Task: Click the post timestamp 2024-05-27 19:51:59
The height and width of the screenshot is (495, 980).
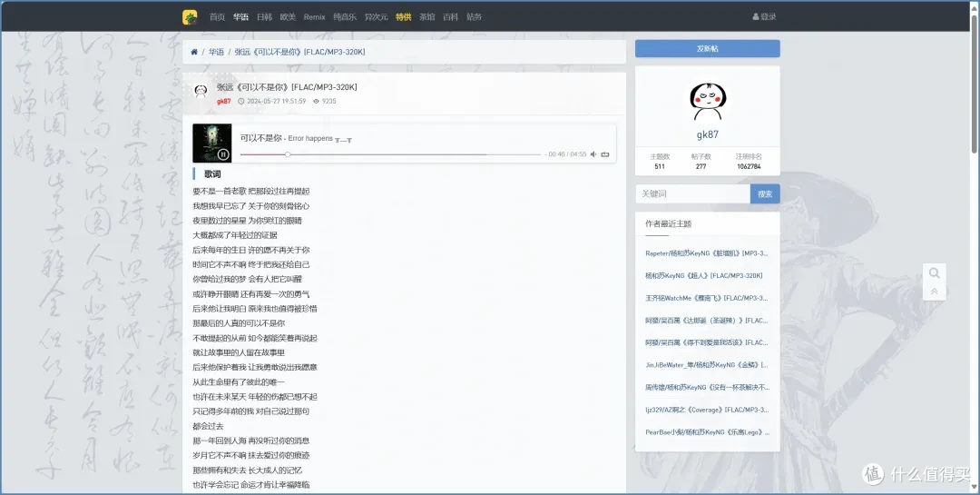Action: (276, 102)
